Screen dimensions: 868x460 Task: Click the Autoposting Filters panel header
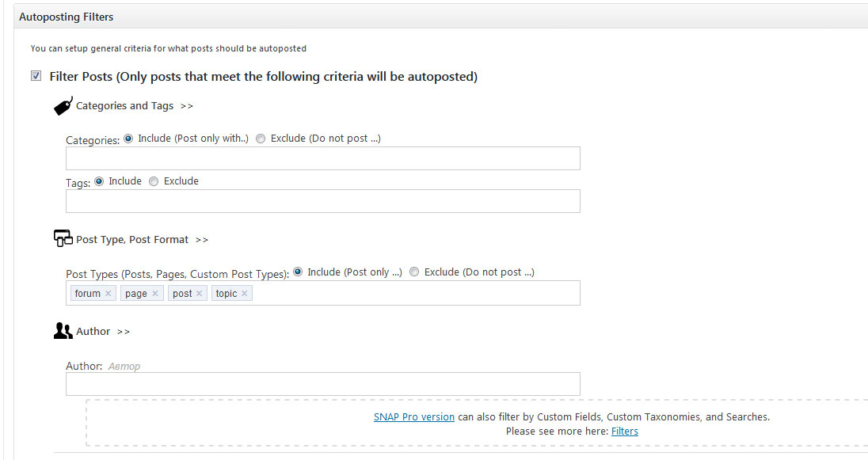(x=440, y=17)
